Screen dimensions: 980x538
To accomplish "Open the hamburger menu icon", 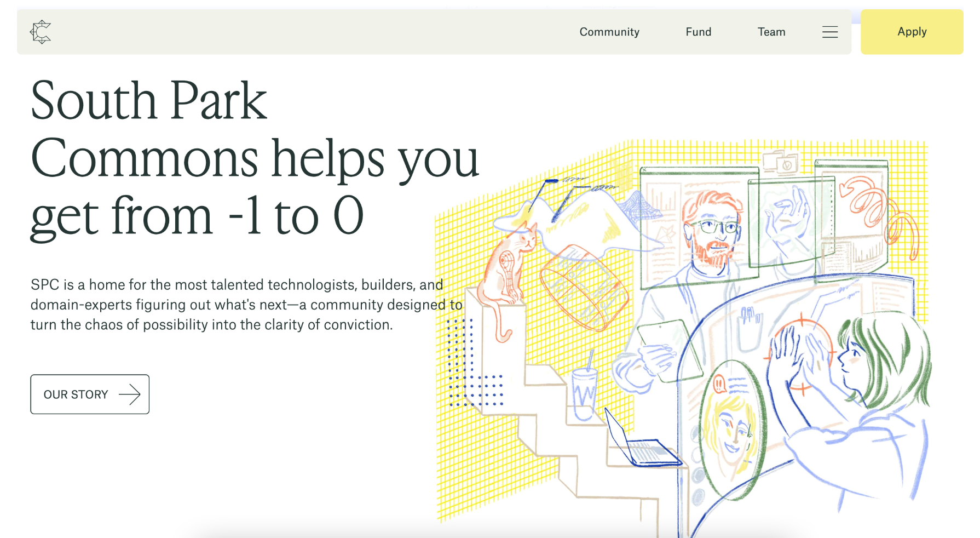I will point(830,32).
